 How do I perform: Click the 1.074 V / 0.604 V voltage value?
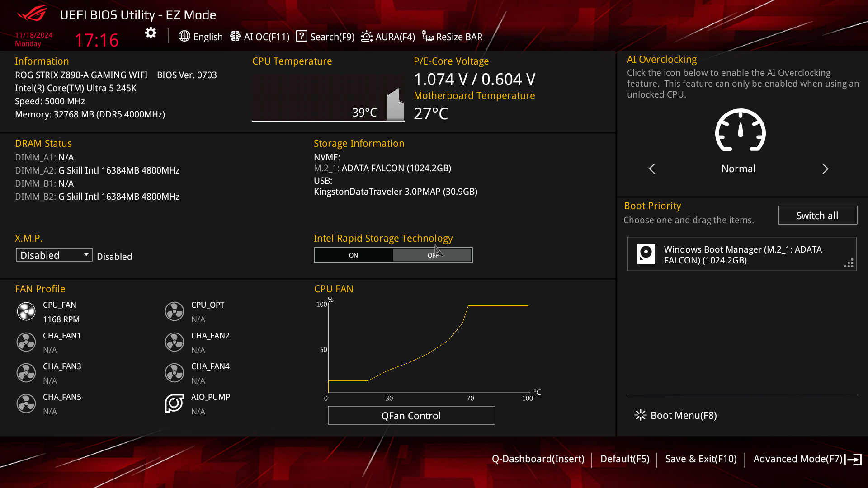pos(475,80)
